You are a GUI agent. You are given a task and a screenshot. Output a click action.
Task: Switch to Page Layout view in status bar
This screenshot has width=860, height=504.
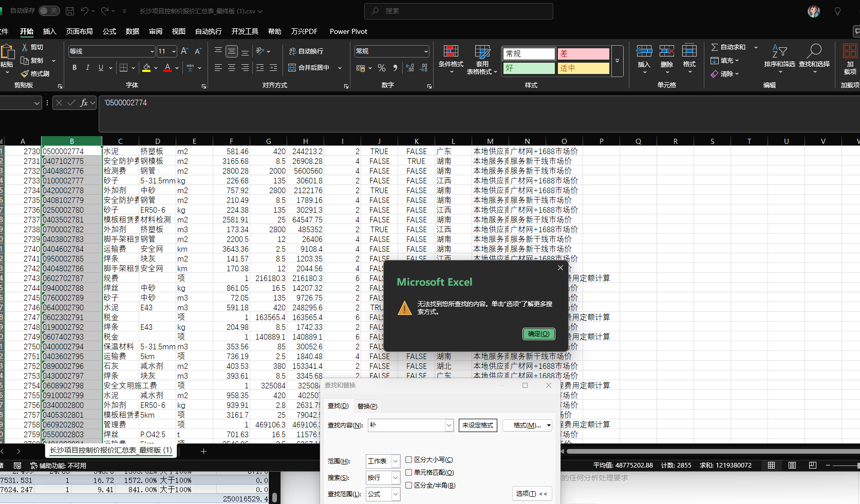pyautogui.click(x=792, y=465)
